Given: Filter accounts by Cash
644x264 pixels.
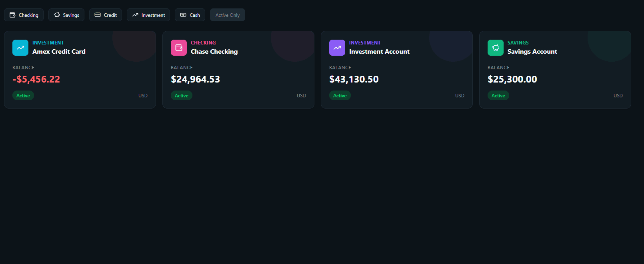Looking at the screenshot, I should tap(190, 15).
